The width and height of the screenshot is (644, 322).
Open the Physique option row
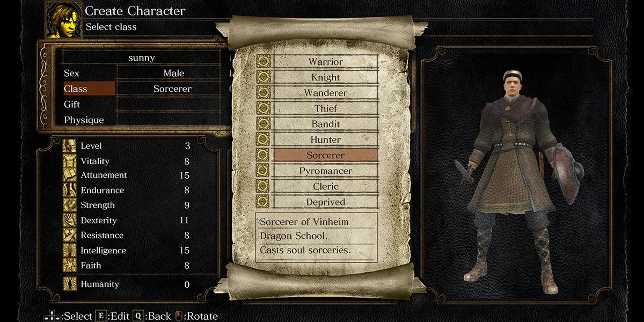[x=142, y=120]
